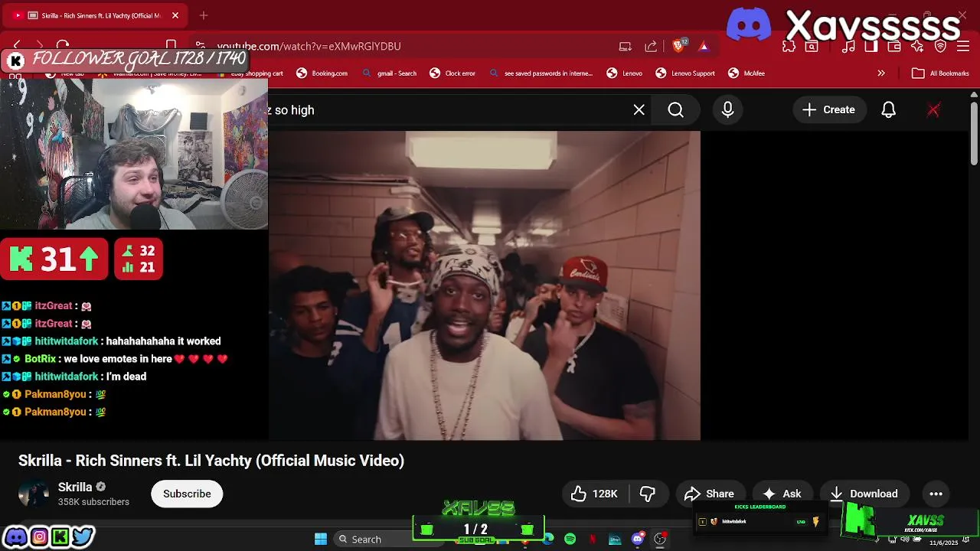Open Brave Rewards triangle icon
This screenshot has width=980, height=551.
click(703, 46)
